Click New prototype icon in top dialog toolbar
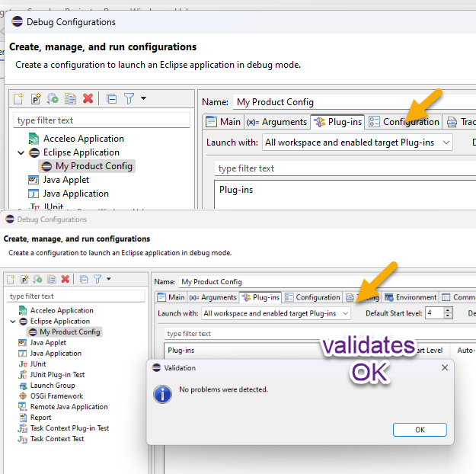The width and height of the screenshot is (476, 474). 36,99
